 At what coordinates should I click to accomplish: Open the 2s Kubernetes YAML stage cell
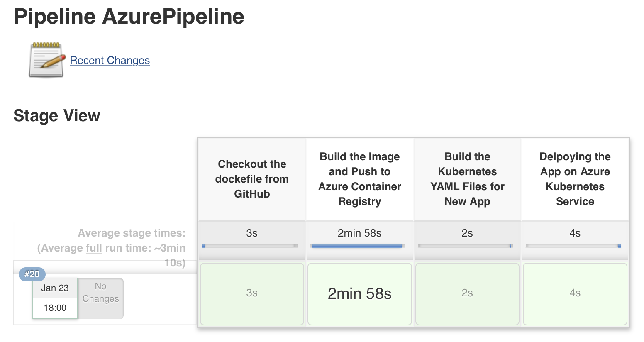point(467,293)
